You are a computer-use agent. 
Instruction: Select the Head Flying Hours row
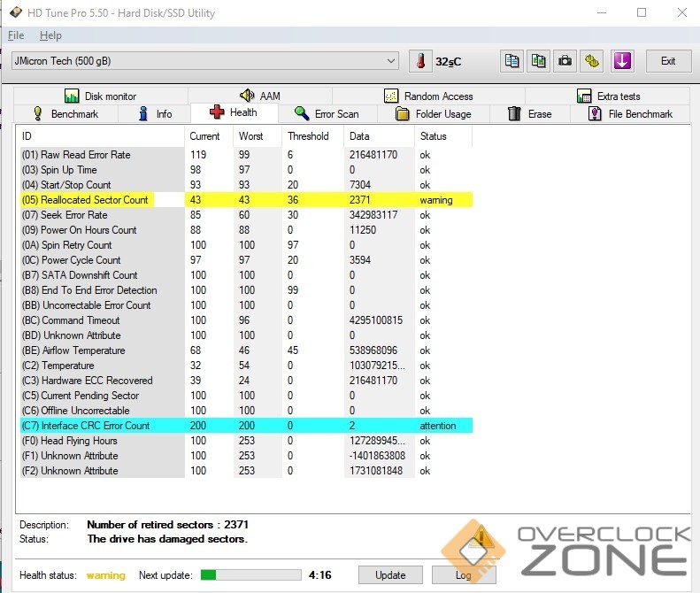point(246,441)
